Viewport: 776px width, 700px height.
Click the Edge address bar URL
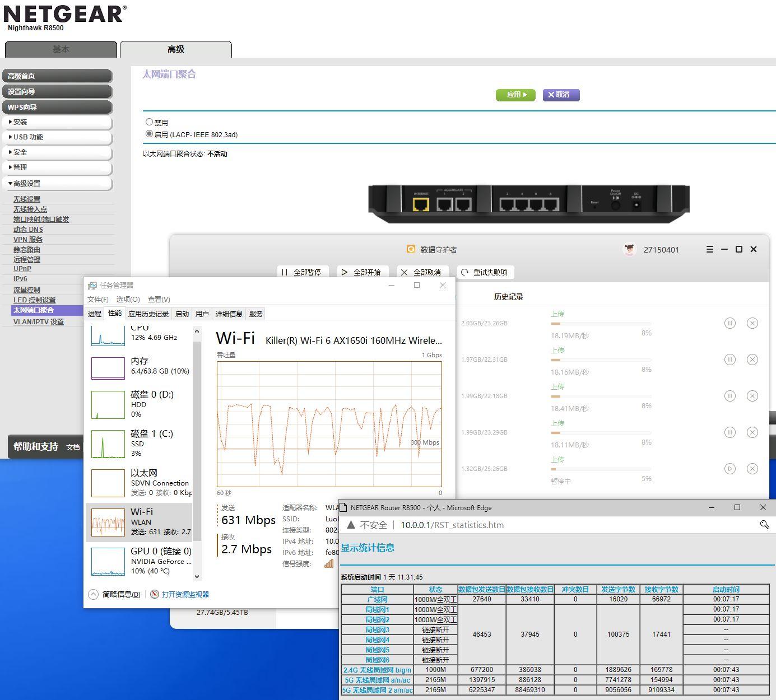pyautogui.click(x=452, y=525)
